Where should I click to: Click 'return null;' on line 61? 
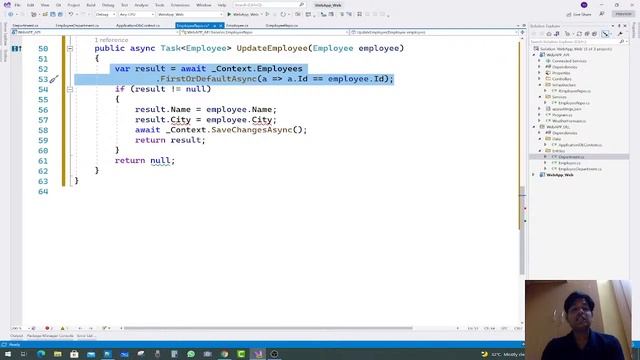point(144,161)
